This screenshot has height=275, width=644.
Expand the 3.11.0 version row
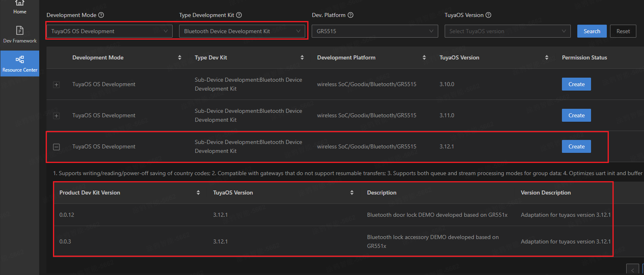(x=57, y=116)
